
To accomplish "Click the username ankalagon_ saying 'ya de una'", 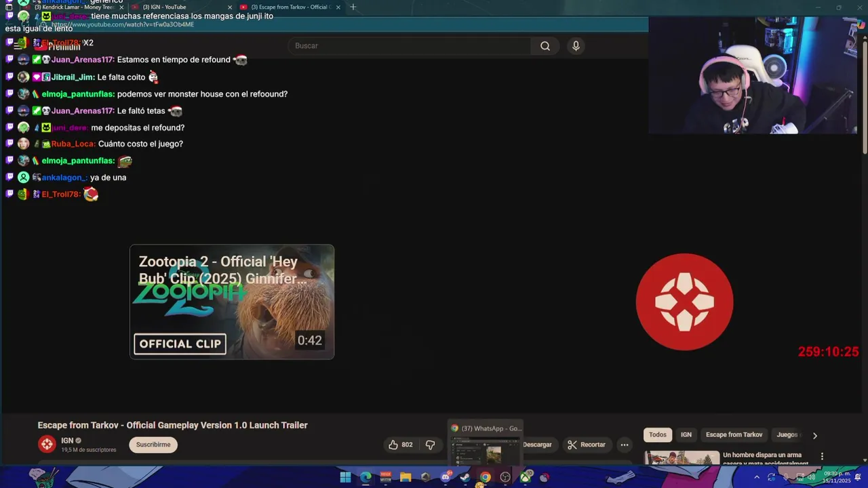I will [x=64, y=178].
